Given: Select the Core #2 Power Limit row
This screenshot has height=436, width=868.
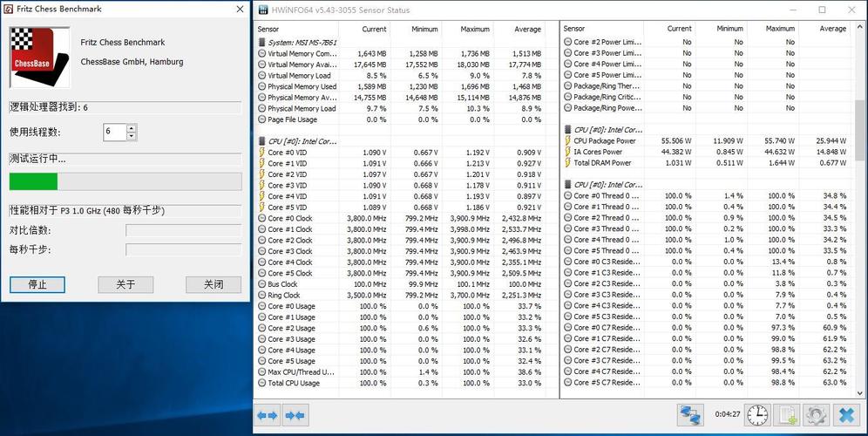Looking at the screenshot, I should point(707,42).
